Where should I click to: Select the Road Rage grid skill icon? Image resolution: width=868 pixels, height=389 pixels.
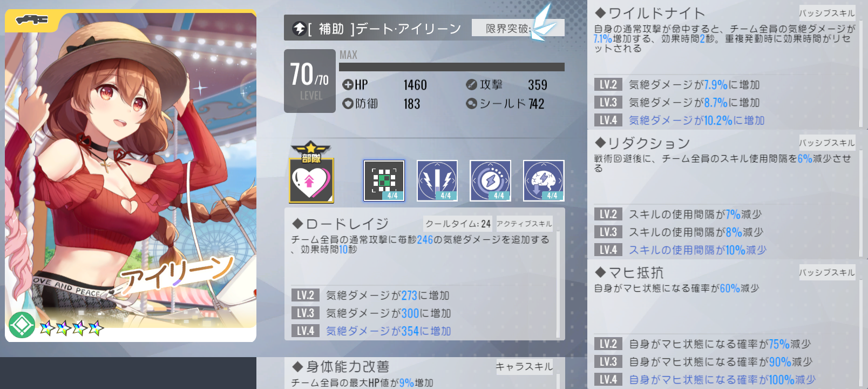(384, 180)
